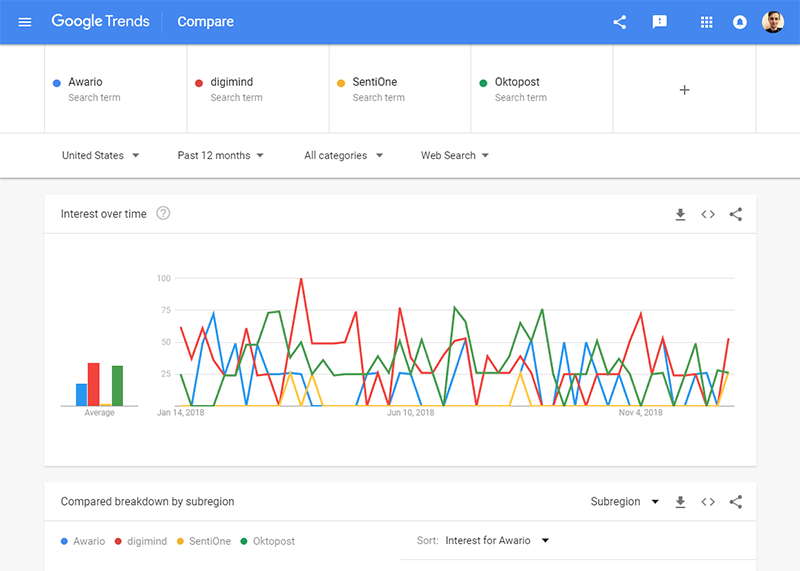Share the Interest over time chart
The image size is (800, 571).
tap(735, 214)
